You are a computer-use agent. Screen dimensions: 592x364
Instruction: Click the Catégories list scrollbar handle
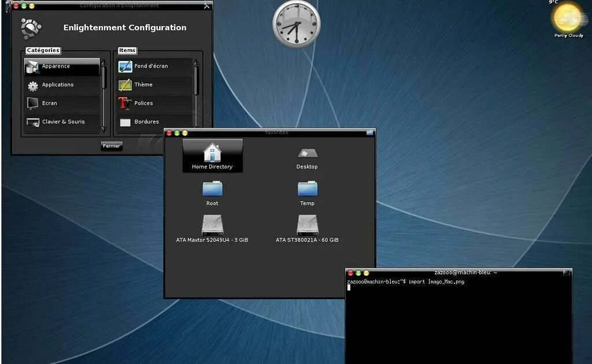pos(104,77)
